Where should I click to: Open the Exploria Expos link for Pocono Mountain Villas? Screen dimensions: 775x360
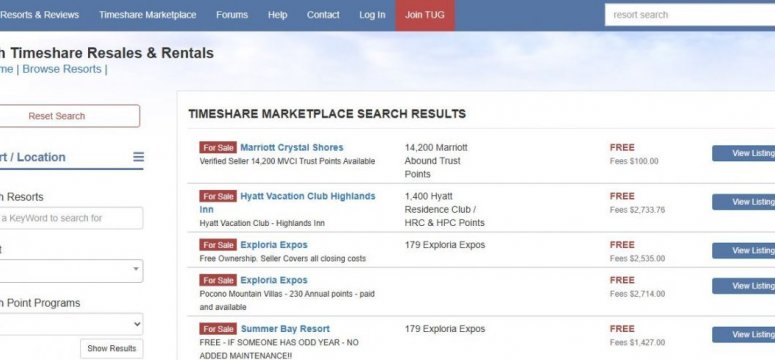point(274,280)
